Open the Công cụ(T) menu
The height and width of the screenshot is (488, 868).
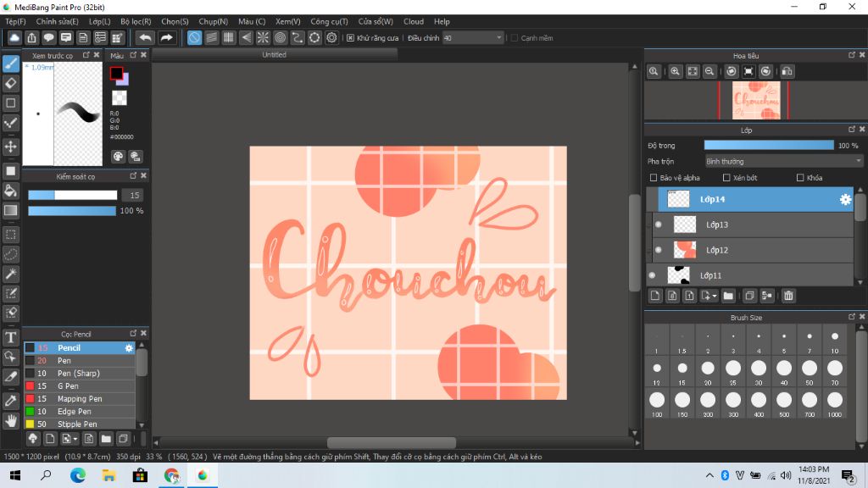(x=329, y=21)
